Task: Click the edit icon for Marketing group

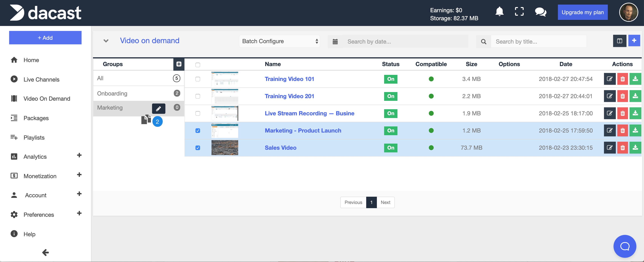Action: coord(159,108)
